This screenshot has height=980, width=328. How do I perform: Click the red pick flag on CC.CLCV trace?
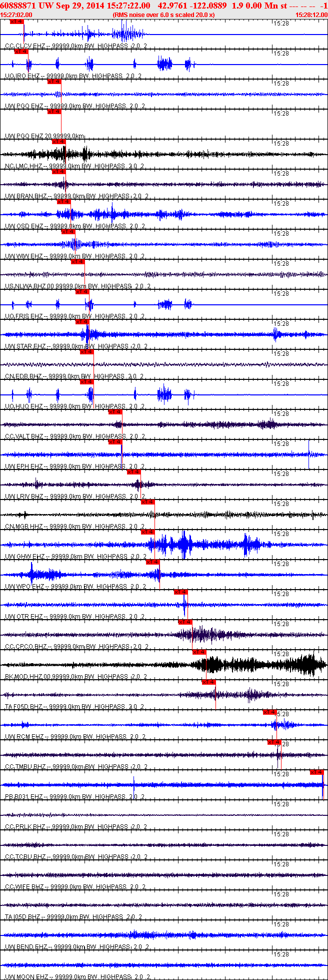point(17,22)
